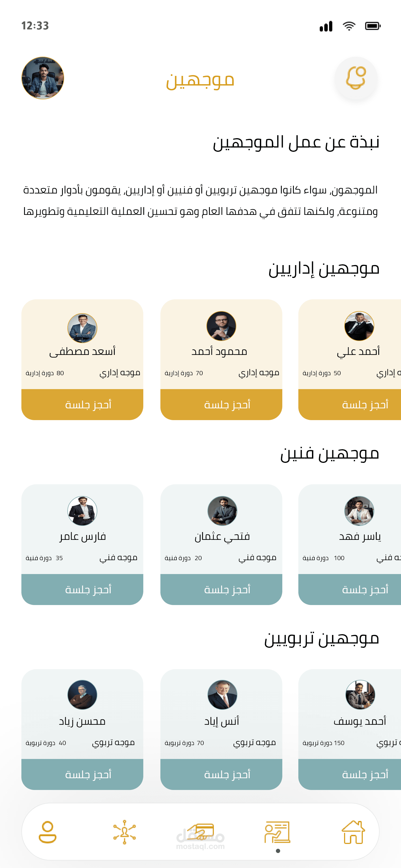The image size is (401, 868).
Task: Tap محمود أحمد mentor photo
Action: click(x=221, y=326)
